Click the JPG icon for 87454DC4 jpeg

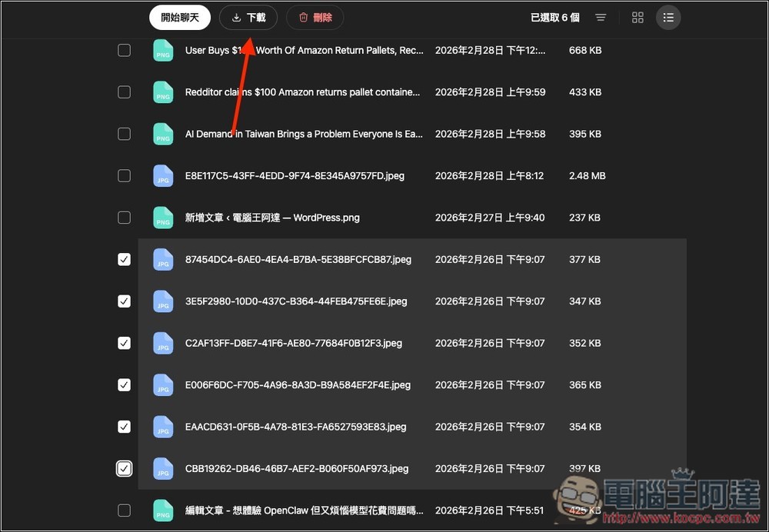(x=163, y=259)
